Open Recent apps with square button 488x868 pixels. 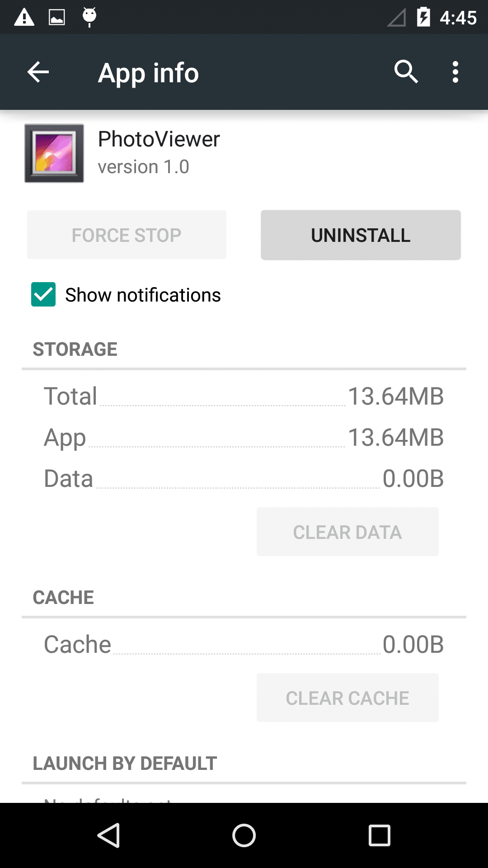(380, 835)
